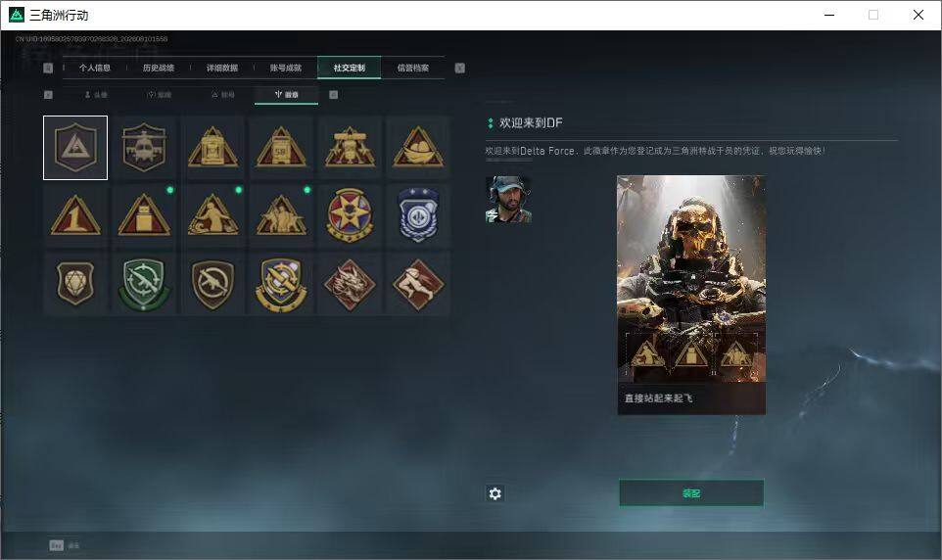Image resolution: width=942 pixels, height=560 pixels.
Task: Click the next-tab key hint after 信誉档案
Action: 459,68
